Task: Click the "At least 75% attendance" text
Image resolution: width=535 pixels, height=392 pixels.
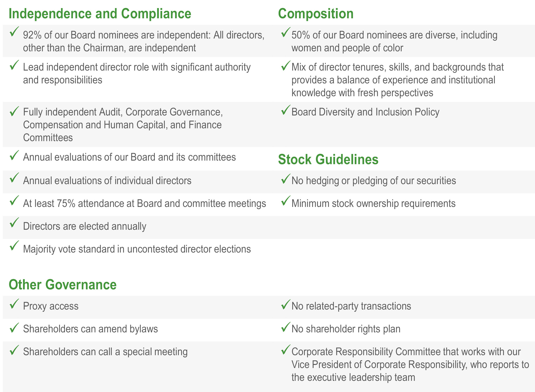Action: pos(144,204)
